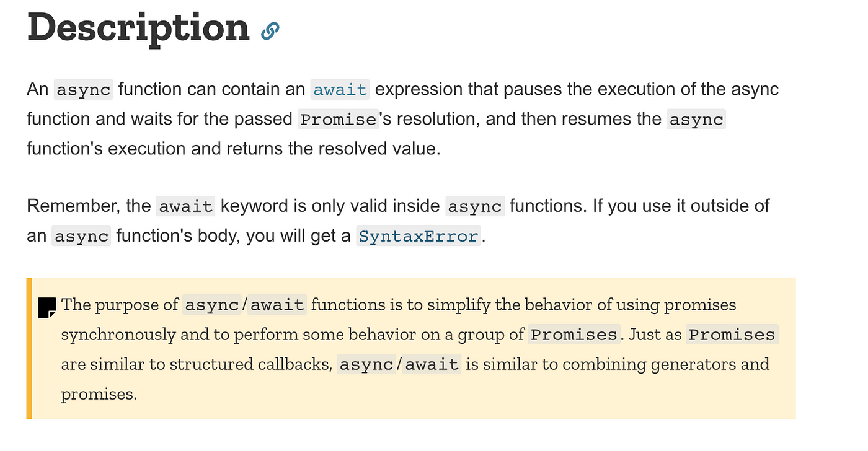Click await code before "functions is to simplify"
Screen dimensions: 868x451
(278, 305)
